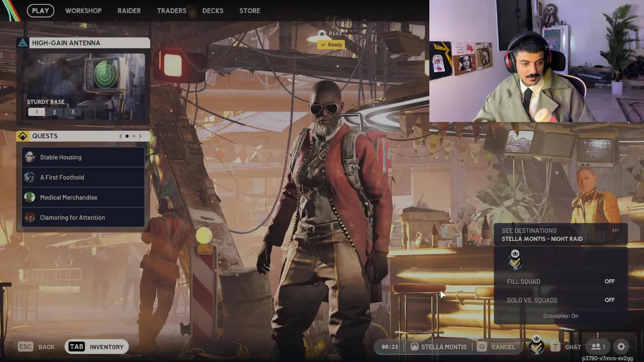644x362 pixels.
Task: Click the T key chat hint
Action: click(x=555, y=347)
